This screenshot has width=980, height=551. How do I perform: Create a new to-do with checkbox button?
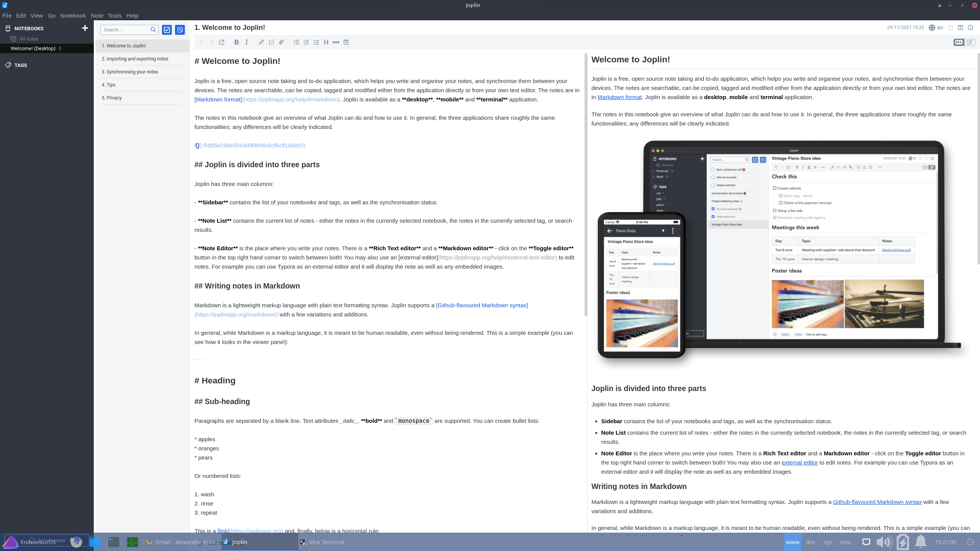[x=167, y=30]
